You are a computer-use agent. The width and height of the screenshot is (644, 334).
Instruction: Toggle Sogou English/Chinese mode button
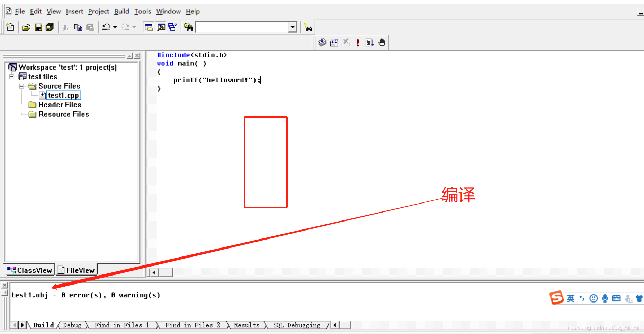571,298
